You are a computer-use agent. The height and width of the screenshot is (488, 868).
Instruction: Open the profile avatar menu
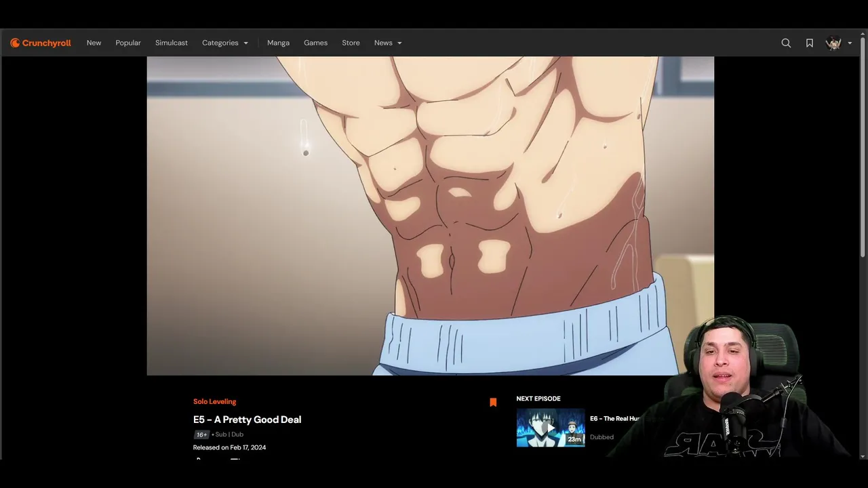click(833, 43)
